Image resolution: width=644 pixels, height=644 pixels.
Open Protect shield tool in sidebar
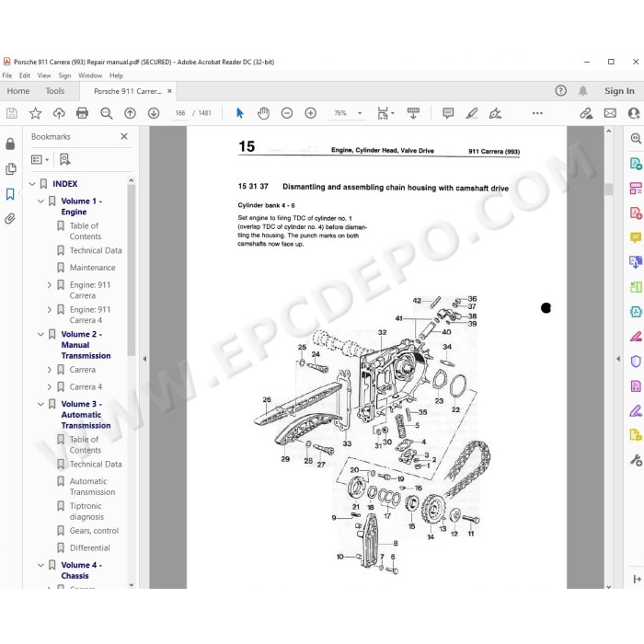point(636,362)
